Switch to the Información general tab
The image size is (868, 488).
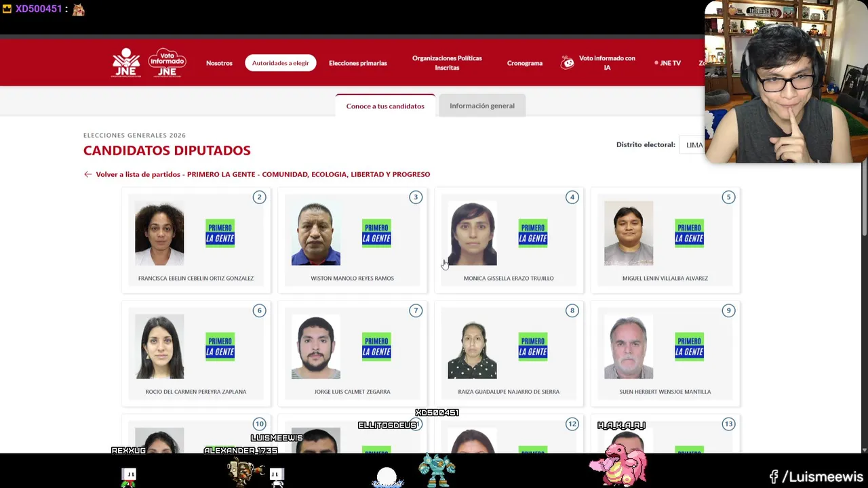[x=482, y=106]
